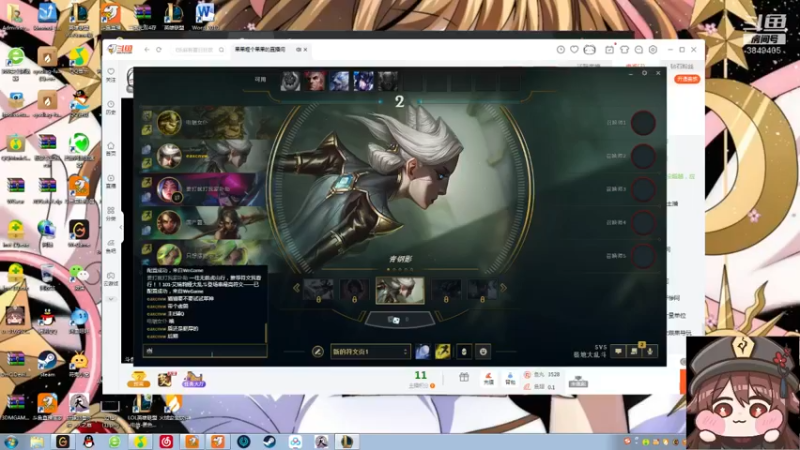Click the Douyu address search box
This screenshot has width=800, height=450.
click(x=198, y=49)
